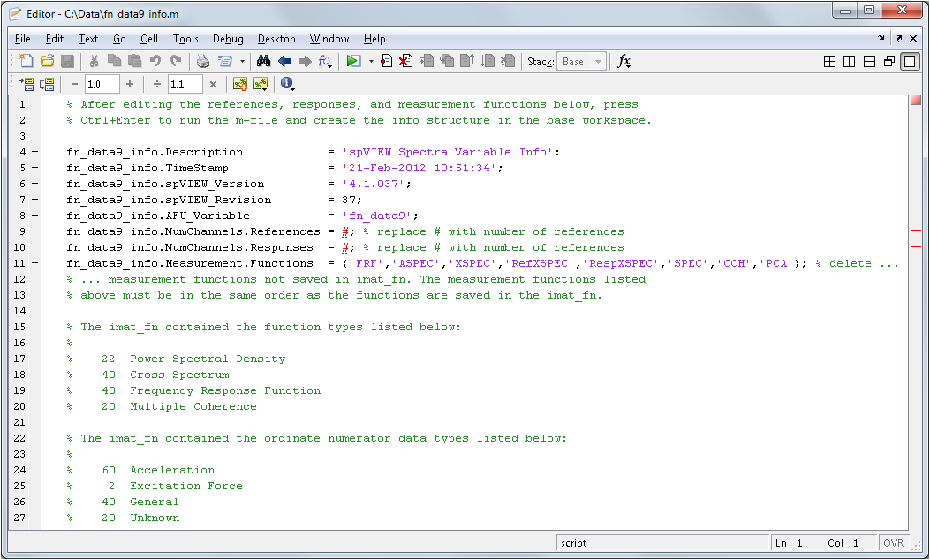
Task: Float documents using the overlapping windows icon
Action: 889,61
